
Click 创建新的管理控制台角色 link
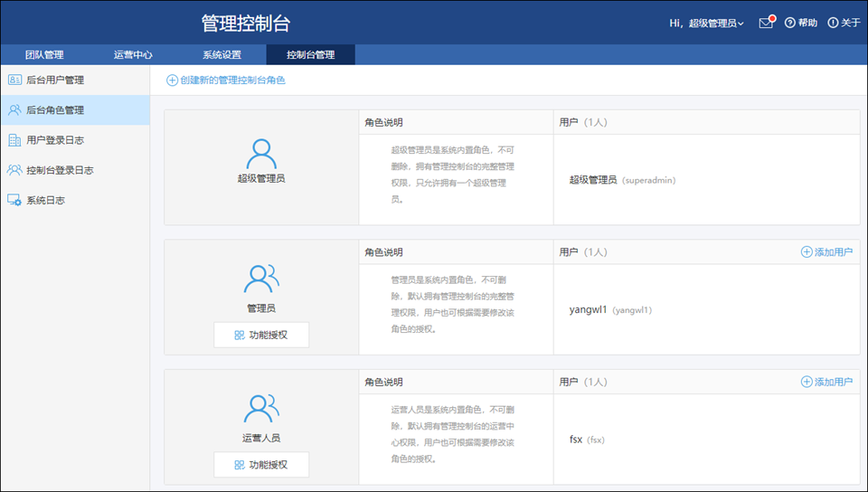(226, 80)
